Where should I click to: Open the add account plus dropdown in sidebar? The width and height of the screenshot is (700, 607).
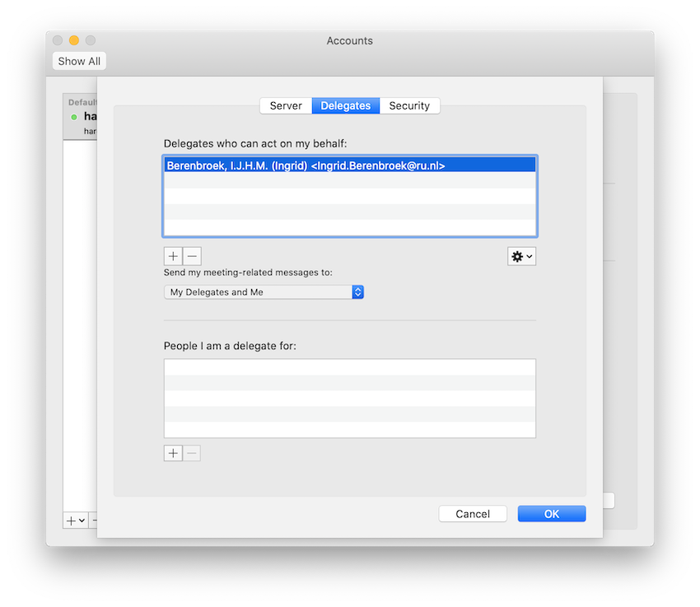coord(76,521)
